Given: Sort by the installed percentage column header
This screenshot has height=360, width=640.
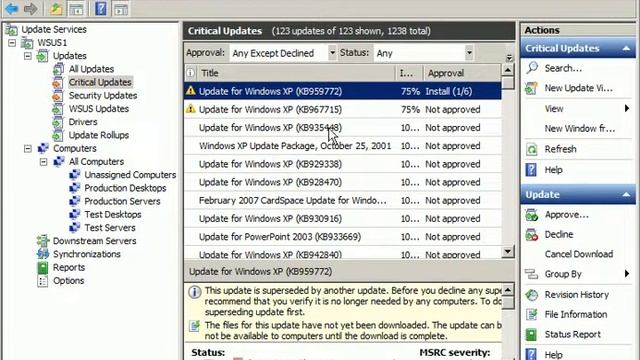Looking at the screenshot, I should click(409, 73).
